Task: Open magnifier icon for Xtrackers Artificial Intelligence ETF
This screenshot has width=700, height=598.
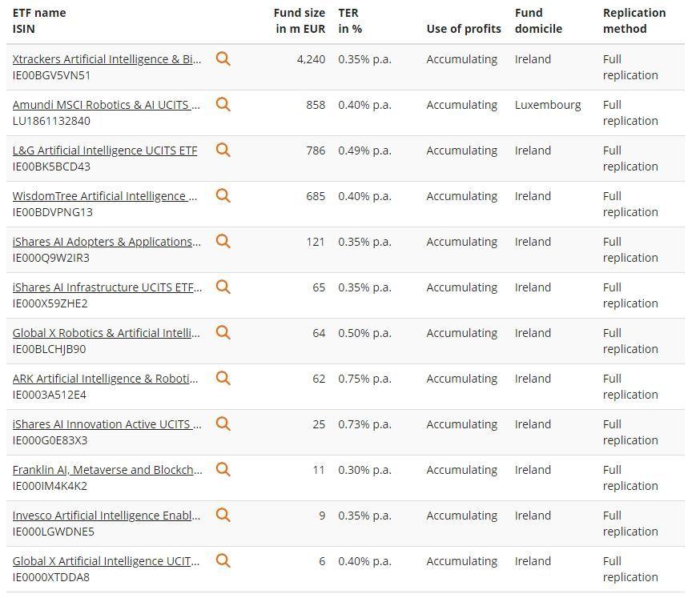Action: [223, 58]
